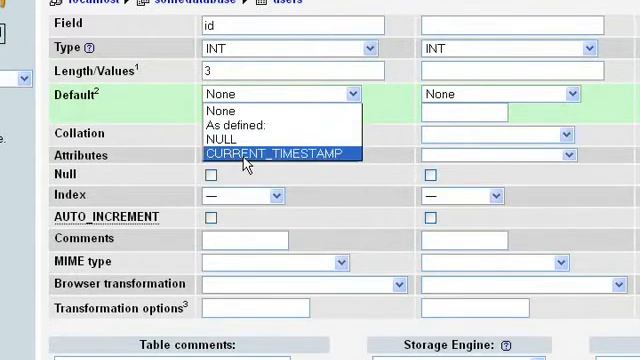Open the Index dropdown for the second field
The height and width of the screenshot is (360, 640).
(463, 196)
